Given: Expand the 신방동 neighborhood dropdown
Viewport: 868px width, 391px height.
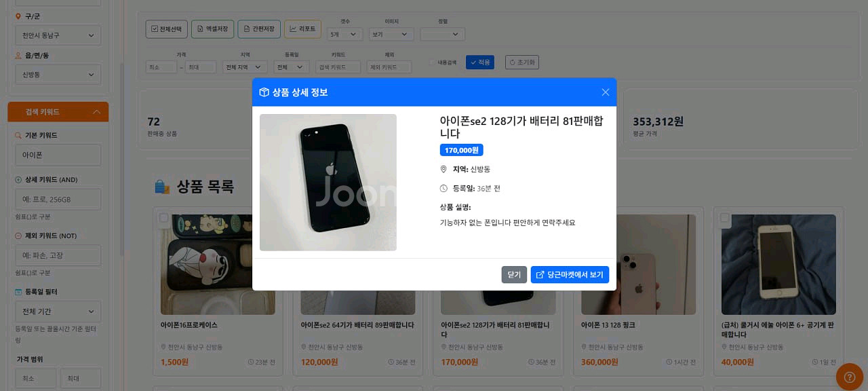Looking at the screenshot, I should [58, 75].
